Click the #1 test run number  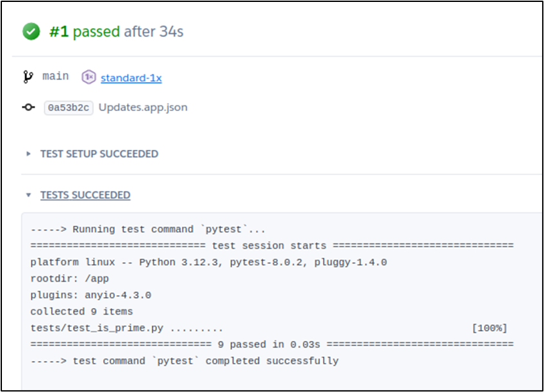tap(59, 32)
